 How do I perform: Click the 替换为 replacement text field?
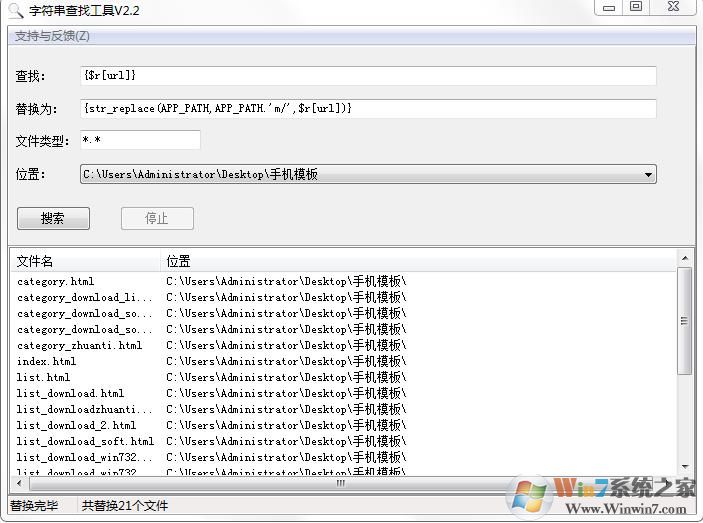(368, 108)
